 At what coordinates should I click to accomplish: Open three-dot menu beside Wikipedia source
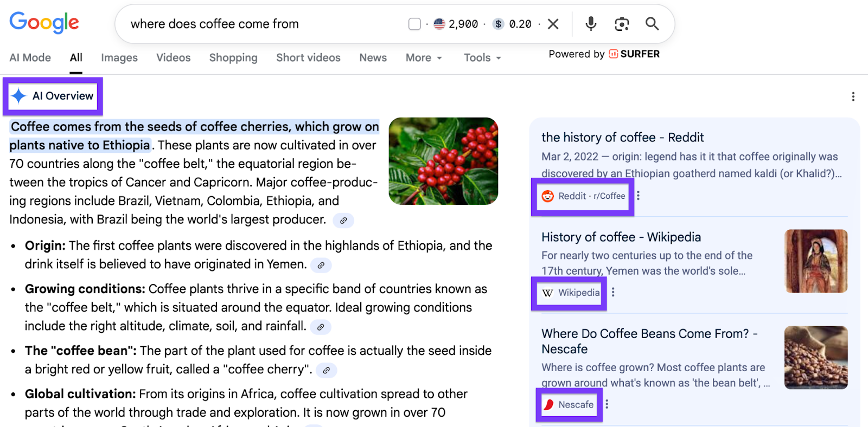[x=614, y=292]
